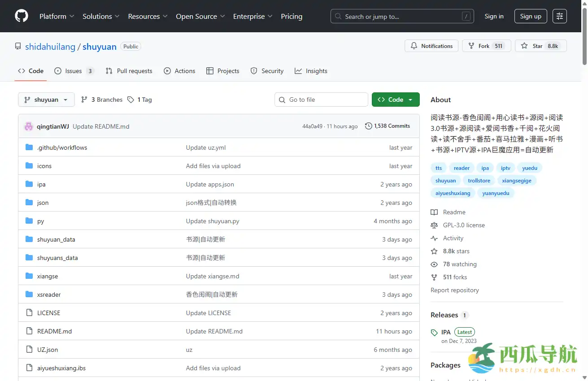Fork the repository using Fork button
The height and width of the screenshot is (381, 588).
coord(486,46)
